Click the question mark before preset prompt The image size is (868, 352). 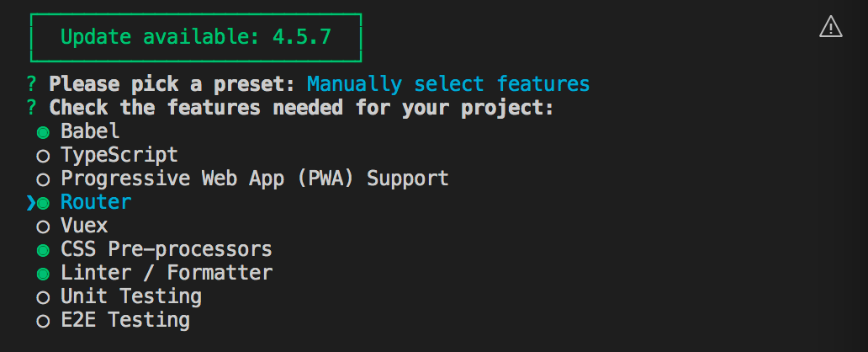point(31,84)
